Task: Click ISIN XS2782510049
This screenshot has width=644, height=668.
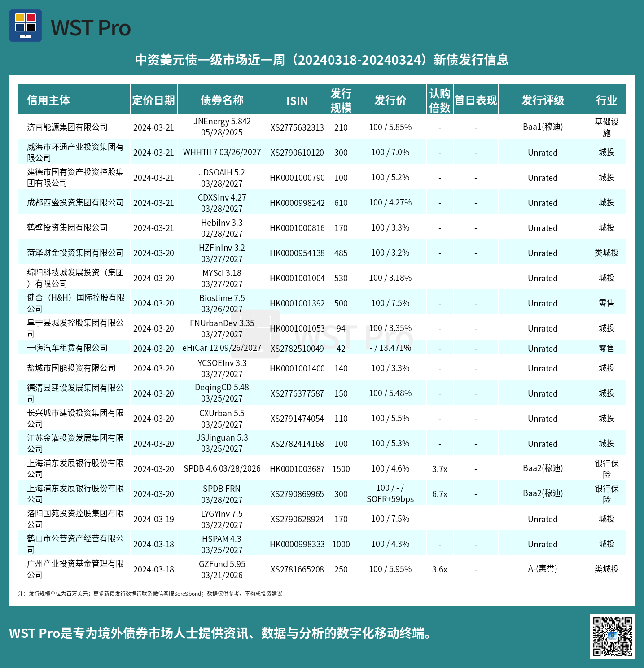Action: coord(297,349)
